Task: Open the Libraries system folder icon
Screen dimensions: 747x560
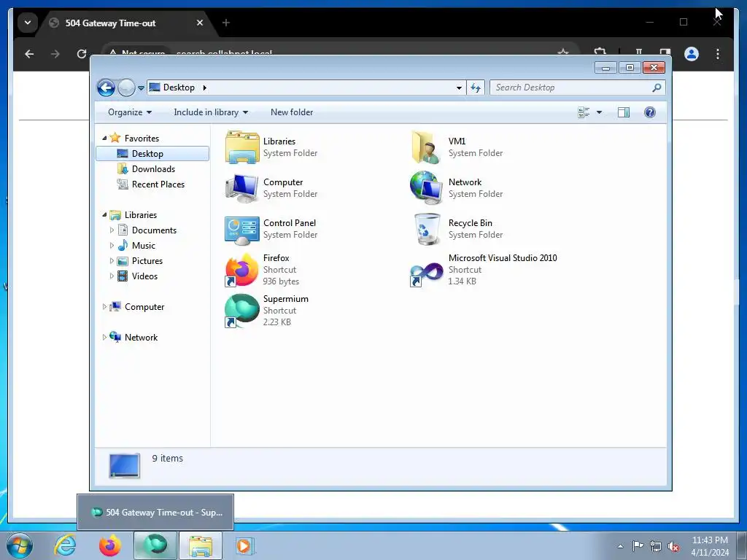Action: pyautogui.click(x=242, y=147)
